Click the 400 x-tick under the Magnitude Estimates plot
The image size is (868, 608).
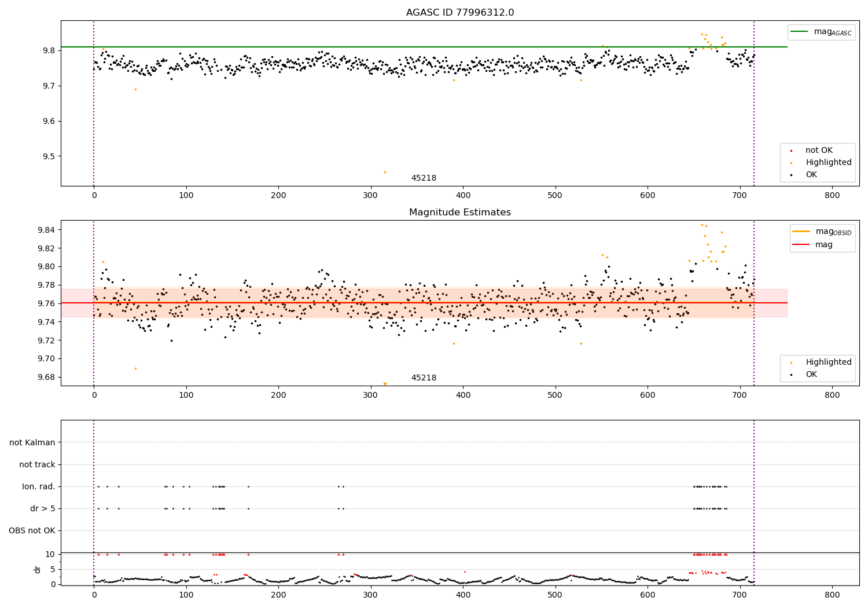coord(463,395)
